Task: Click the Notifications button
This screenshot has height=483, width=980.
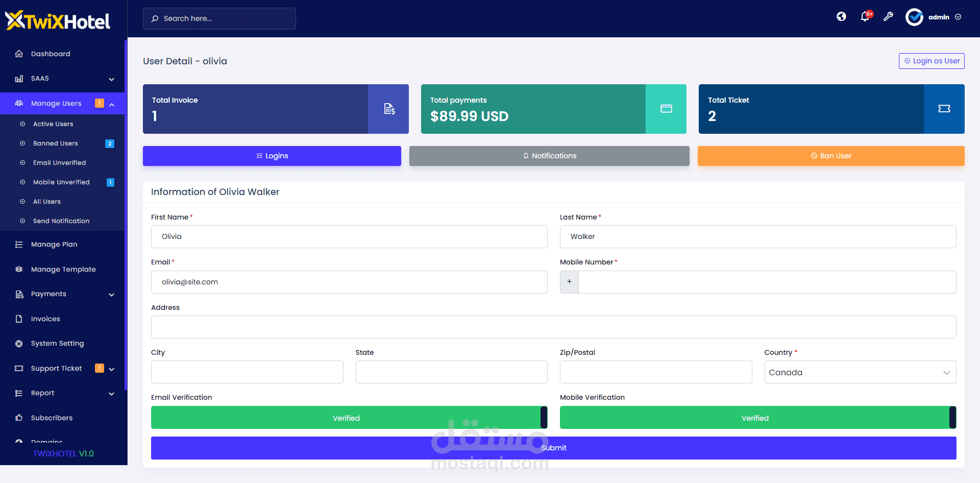Action: click(x=549, y=156)
